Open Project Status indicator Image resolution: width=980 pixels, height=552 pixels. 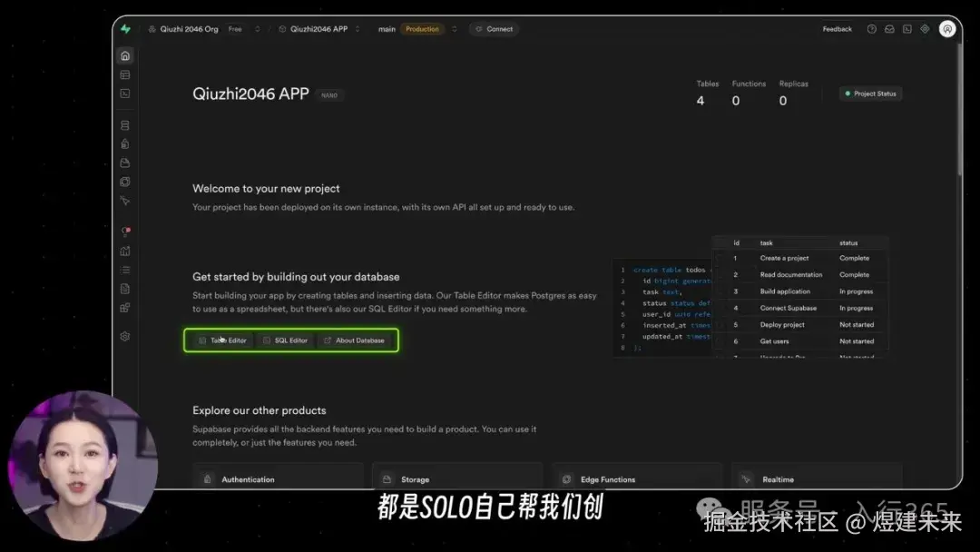tap(870, 94)
